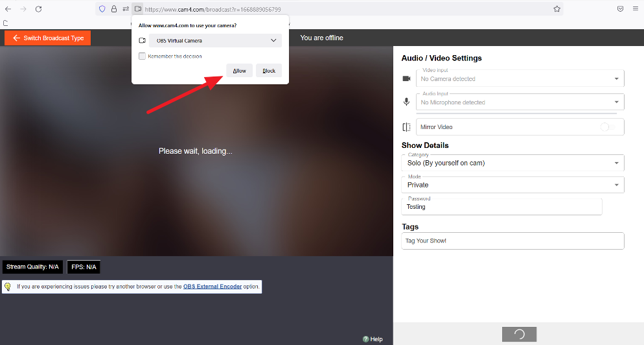Click the shield tracking protection icon

point(102,9)
